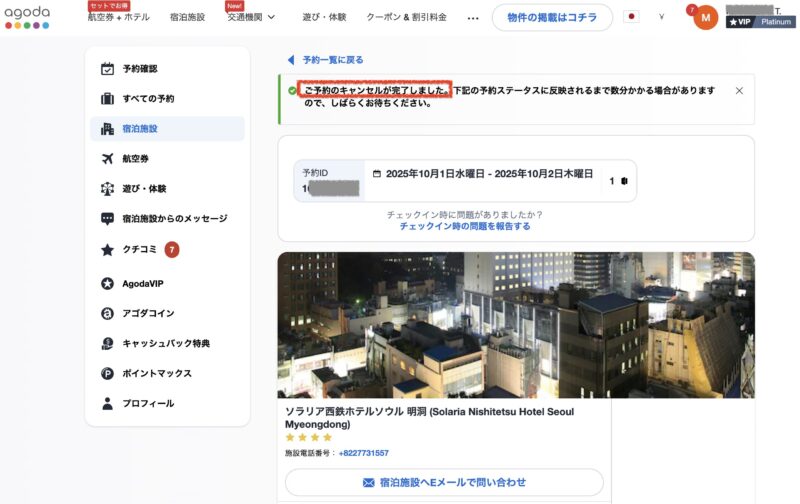Viewport: 800px width, 504px height.
Task: Click the hotel night view photo
Action: click(x=516, y=325)
